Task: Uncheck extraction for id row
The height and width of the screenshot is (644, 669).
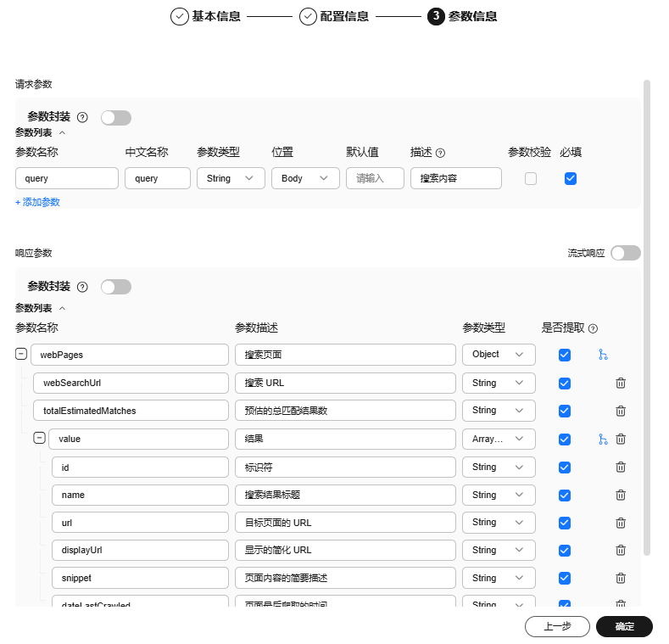Action: (565, 468)
